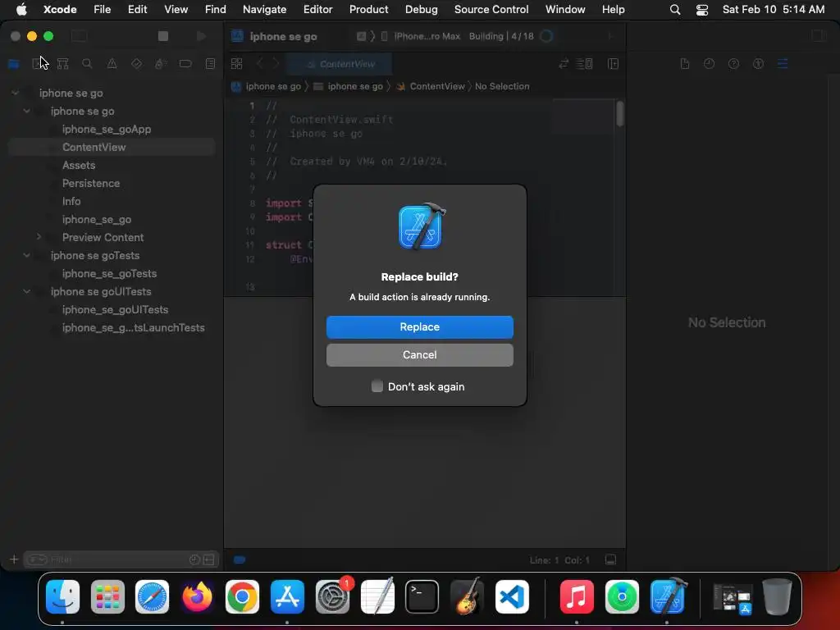
Task: Click the editor vertical scrollbar
Action: pos(620,113)
